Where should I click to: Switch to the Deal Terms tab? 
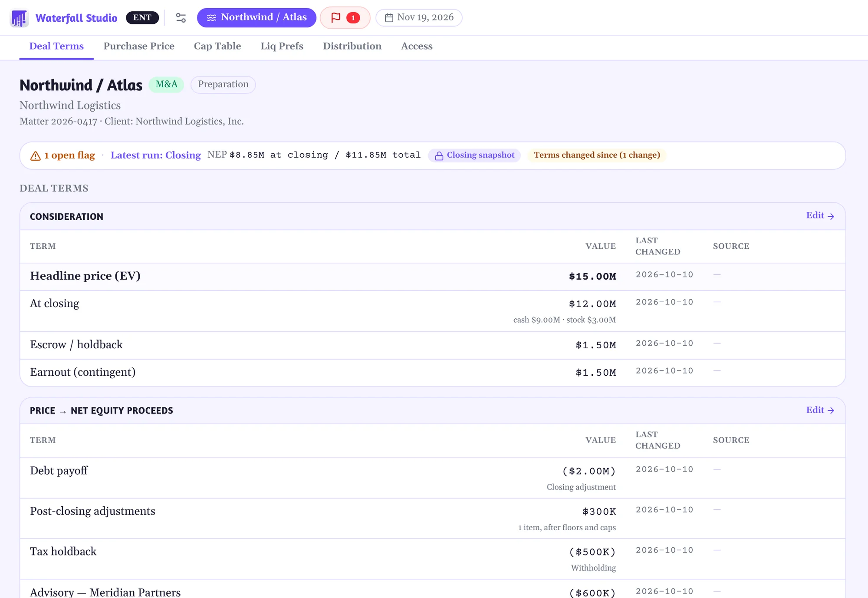(x=56, y=46)
